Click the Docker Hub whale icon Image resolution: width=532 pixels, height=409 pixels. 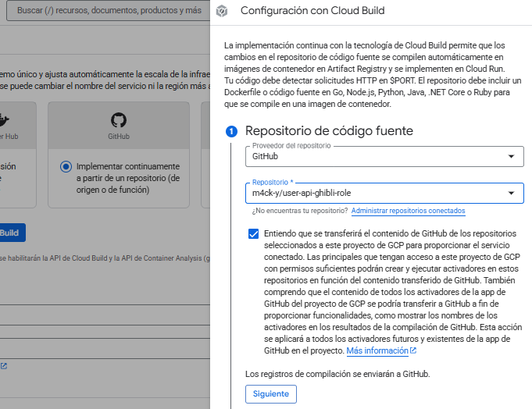click(4, 119)
